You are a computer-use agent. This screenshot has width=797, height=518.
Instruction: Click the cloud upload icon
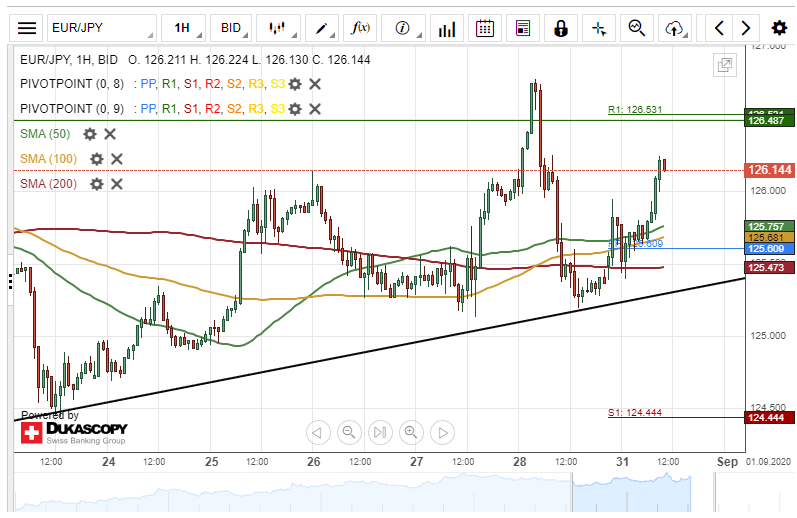pos(674,28)
